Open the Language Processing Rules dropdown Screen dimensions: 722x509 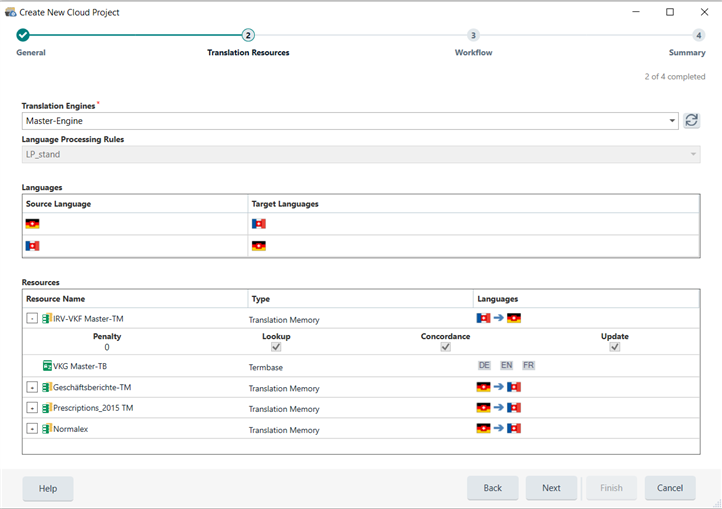pos(693,154)
